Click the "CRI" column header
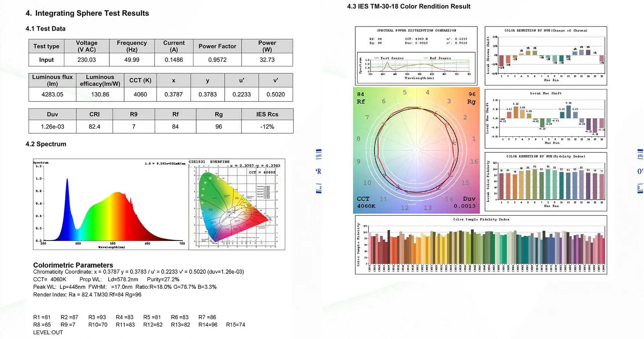 (94, 114)
